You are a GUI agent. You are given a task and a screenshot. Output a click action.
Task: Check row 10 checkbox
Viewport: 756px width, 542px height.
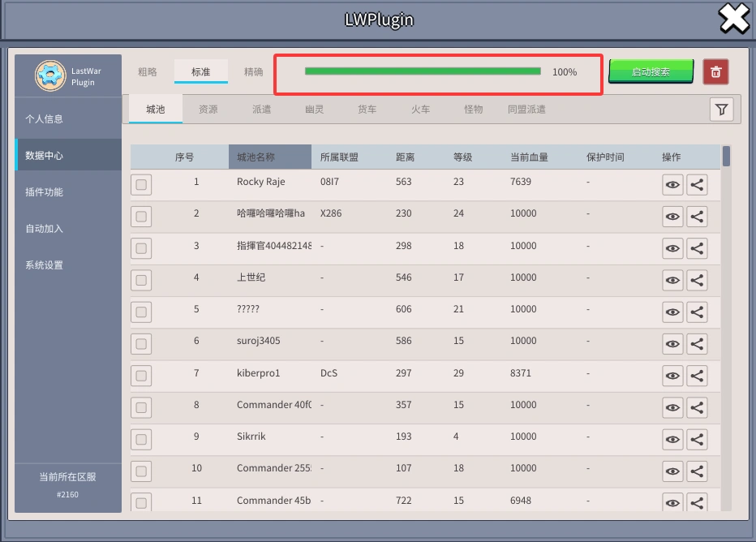141,471
